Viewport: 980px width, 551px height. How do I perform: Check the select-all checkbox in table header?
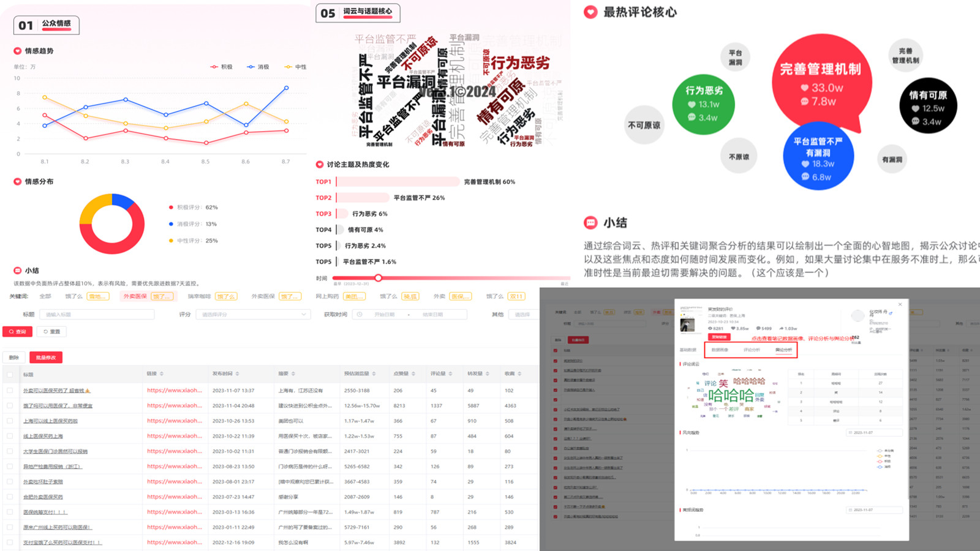pos(9,374)
